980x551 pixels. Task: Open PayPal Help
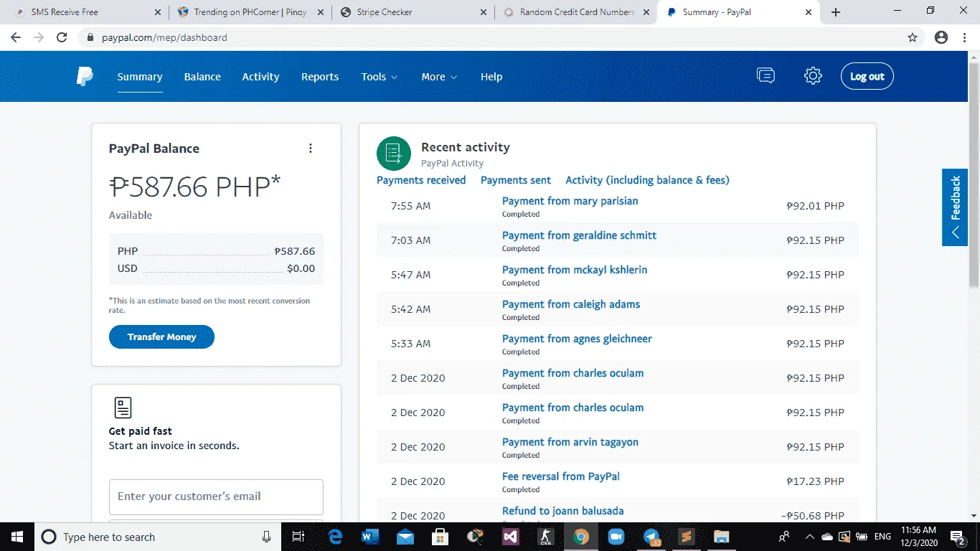[491, 77]
